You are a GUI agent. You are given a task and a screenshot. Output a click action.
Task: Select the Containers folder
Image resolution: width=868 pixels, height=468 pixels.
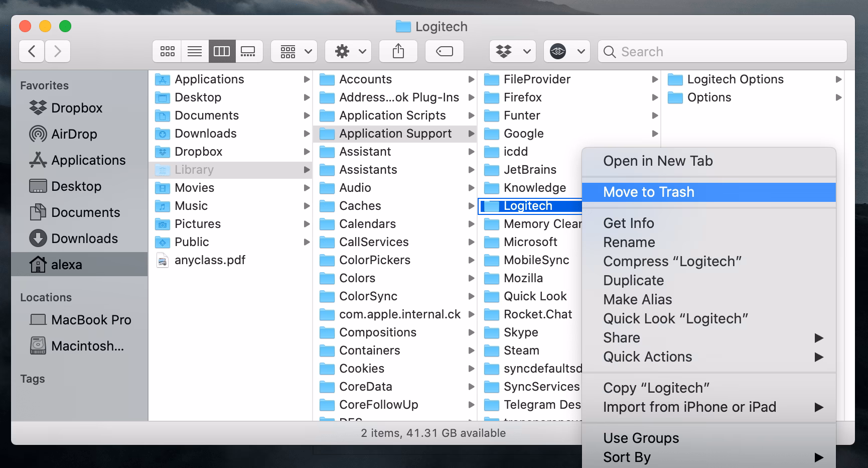point(394,350)
